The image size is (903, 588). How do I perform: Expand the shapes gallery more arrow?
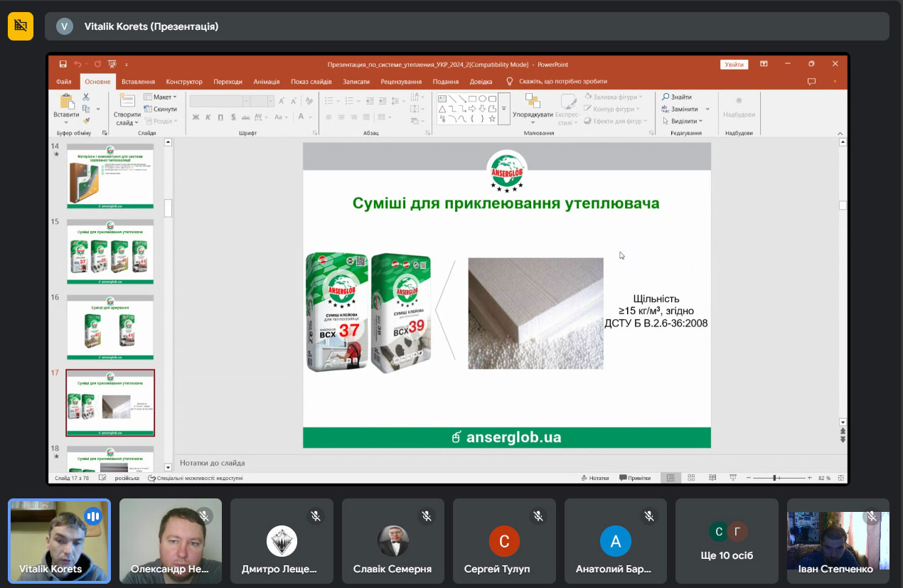click(504, 108)
